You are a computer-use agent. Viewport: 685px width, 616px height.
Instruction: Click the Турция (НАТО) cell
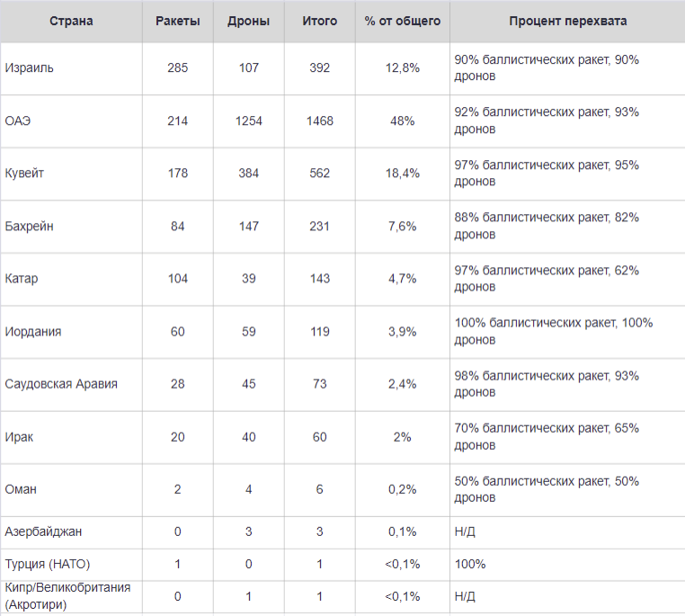click(48, 564)
